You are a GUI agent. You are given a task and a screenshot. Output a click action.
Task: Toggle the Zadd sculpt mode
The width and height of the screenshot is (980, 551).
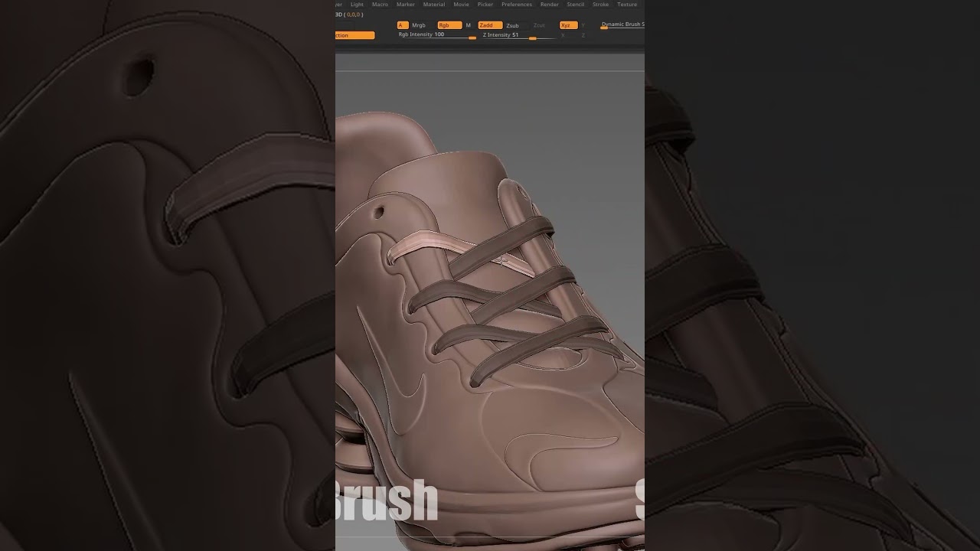(490, 25)
